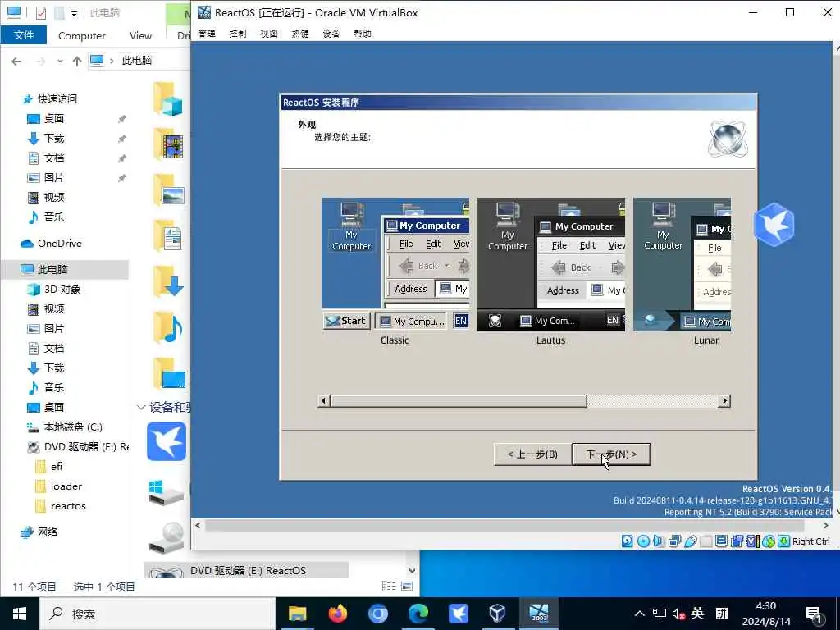Open Quick Access Toolbar customize dropdown

[74, 13]
